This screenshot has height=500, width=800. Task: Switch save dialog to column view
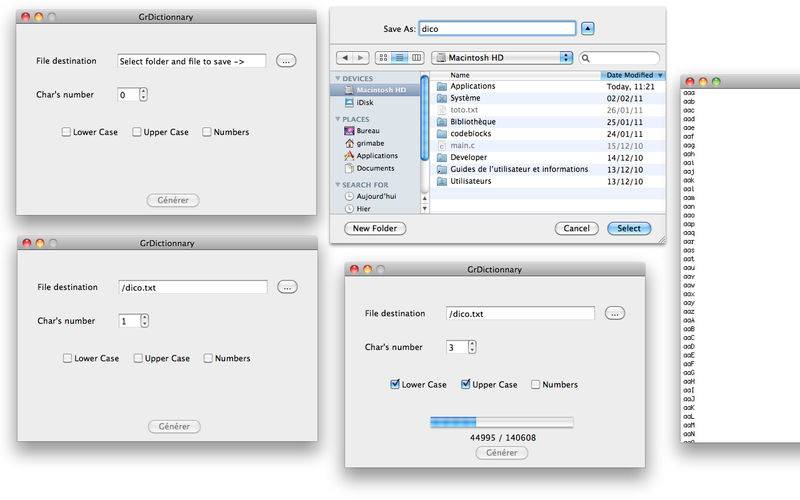tap(416, 58)
